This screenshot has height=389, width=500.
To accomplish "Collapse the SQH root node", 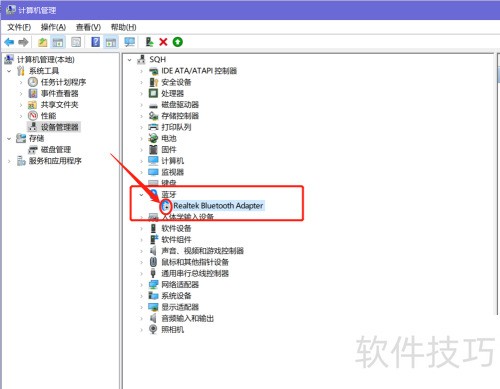I will (x=130, y=60).
